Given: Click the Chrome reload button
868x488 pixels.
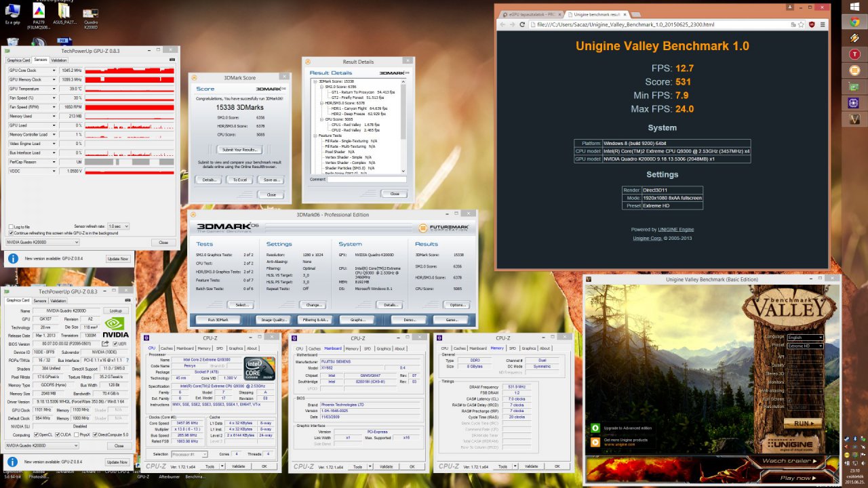Looking at the screenshot, I should pyautogui.click(x=524, y=24).
